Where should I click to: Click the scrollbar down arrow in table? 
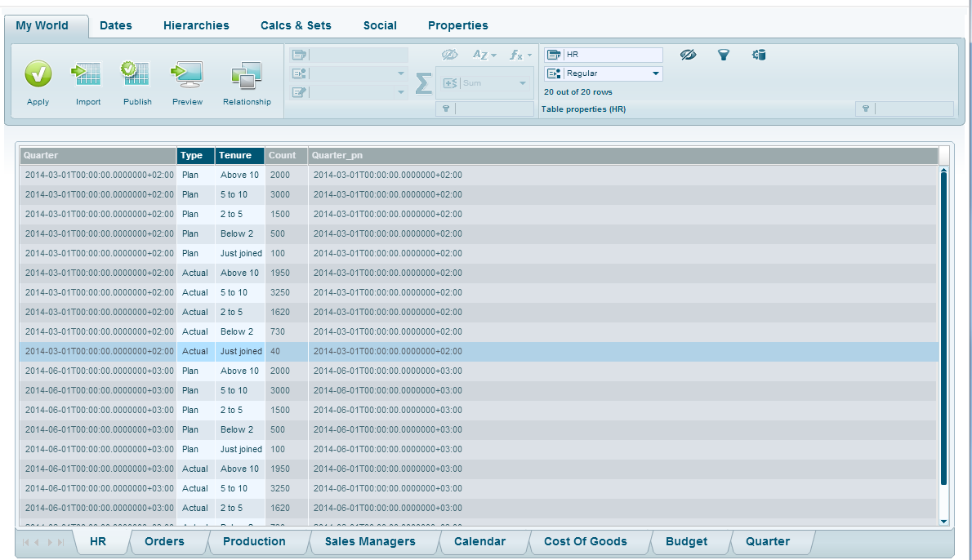944,521
